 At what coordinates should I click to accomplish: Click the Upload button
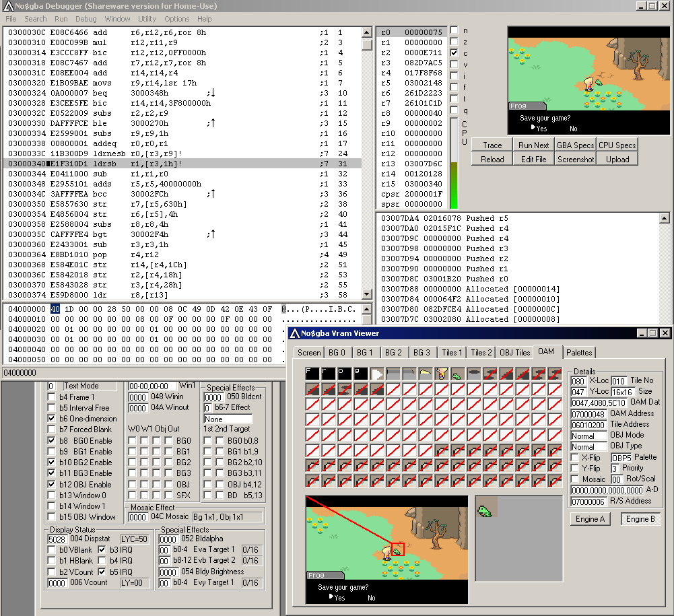[x=617, y=160]
